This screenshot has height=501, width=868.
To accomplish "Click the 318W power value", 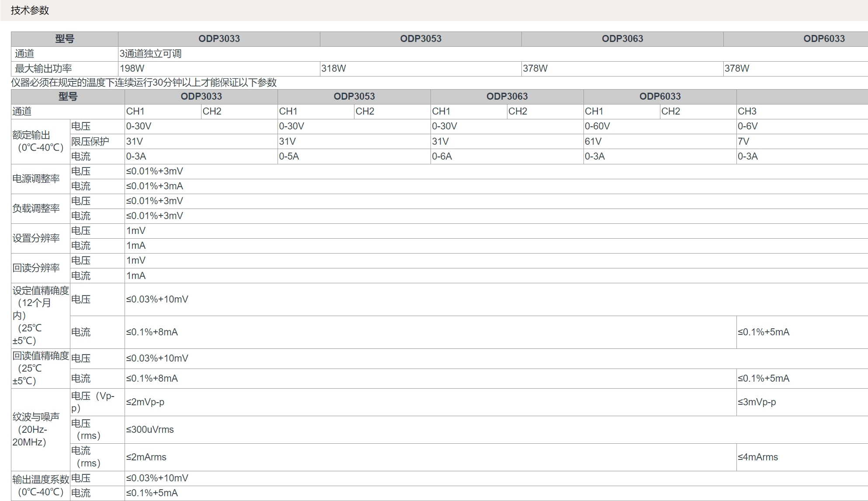I will click(x=333, y=69).
